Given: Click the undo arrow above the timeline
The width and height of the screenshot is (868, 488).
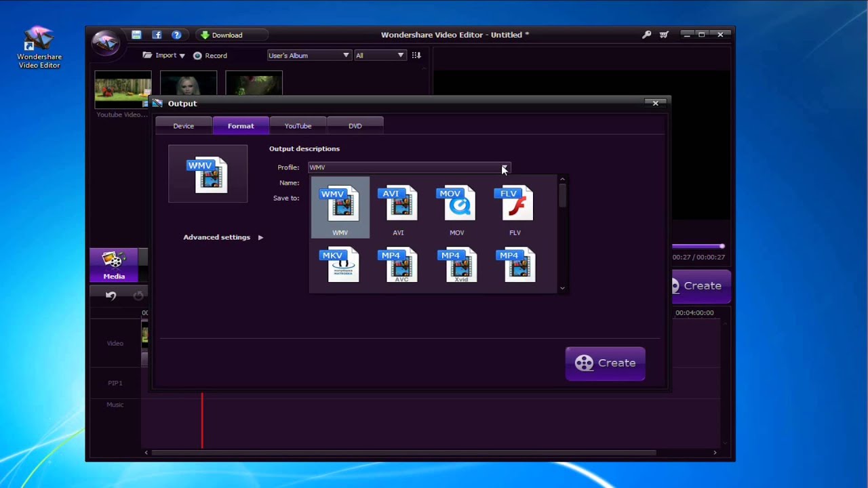Looking at the screenshot, I should tap(111, 296).
